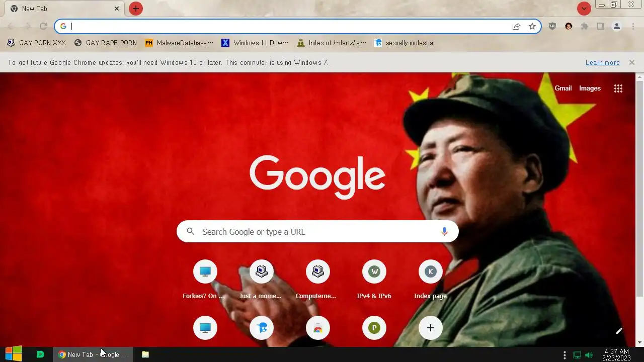Open the 'IPv4 & IPv6' shortcut
The height and width of the screenshot is (362, 644).
(374, 280)
